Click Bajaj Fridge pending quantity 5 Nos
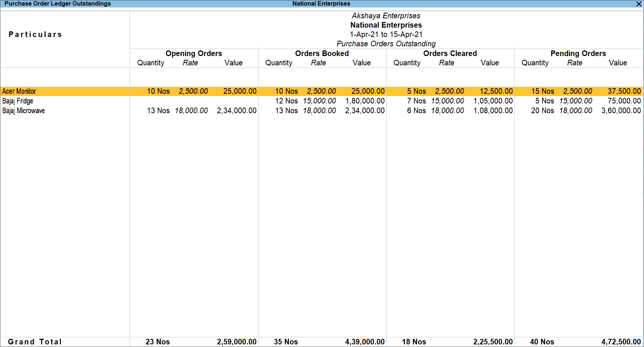This screenshot has width=644, height=347. pos(545,101)
